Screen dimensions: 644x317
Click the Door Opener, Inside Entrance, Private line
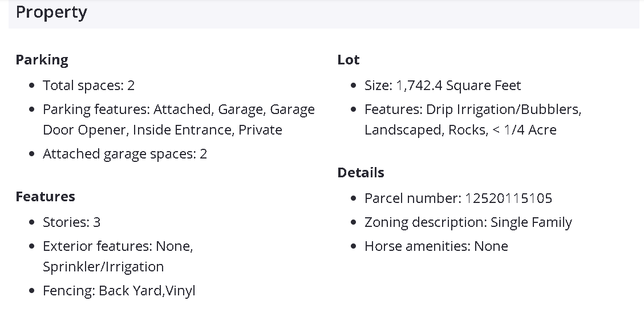(163, 130)
